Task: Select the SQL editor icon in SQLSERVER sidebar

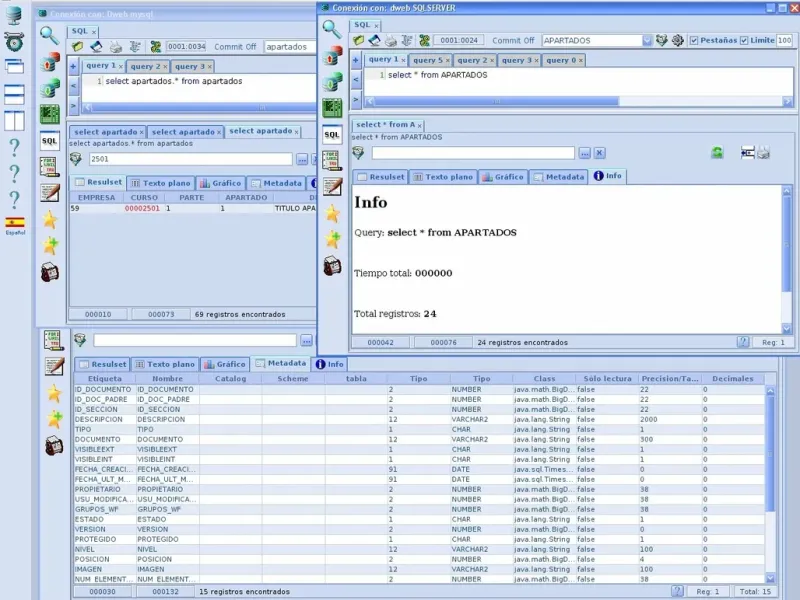Action: [x=332, y=135]
